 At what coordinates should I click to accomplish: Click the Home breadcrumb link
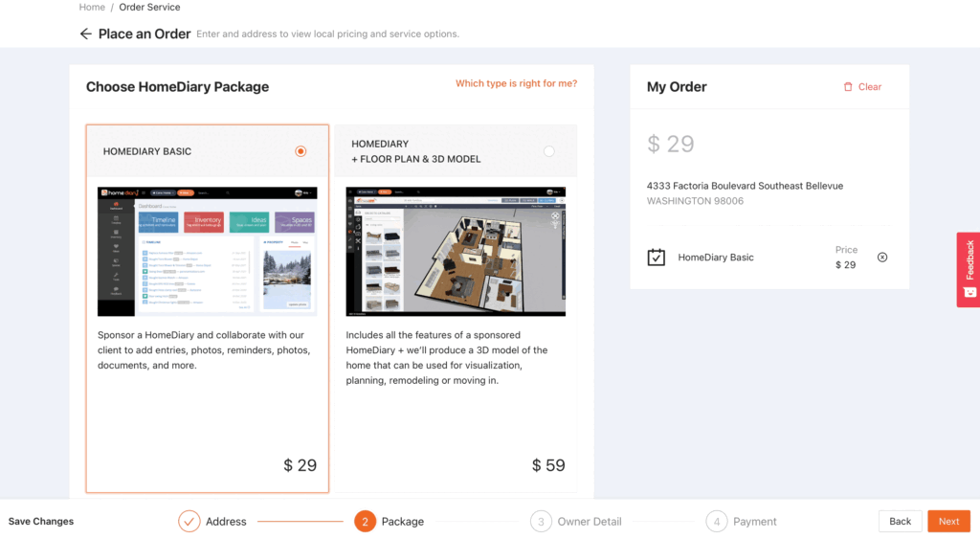pos(92,8)
